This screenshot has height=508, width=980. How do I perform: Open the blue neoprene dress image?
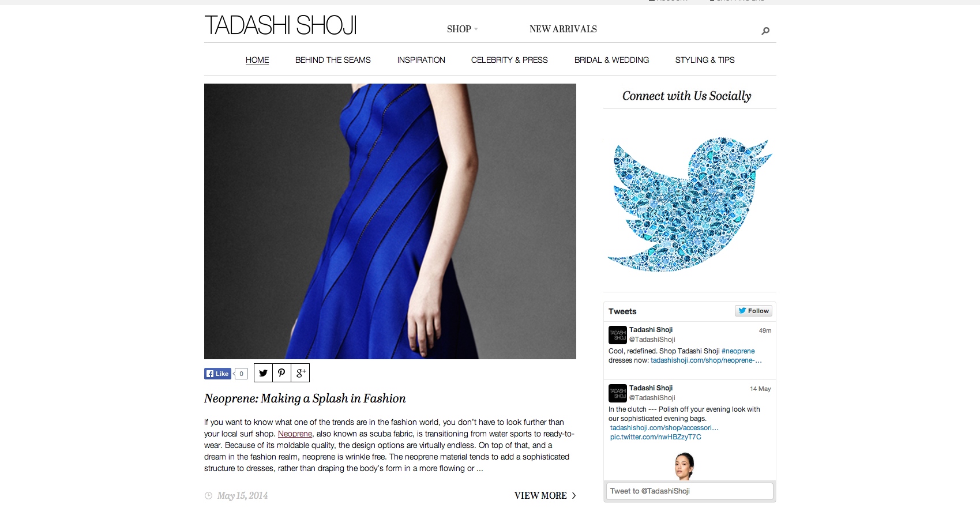[390, 221]
